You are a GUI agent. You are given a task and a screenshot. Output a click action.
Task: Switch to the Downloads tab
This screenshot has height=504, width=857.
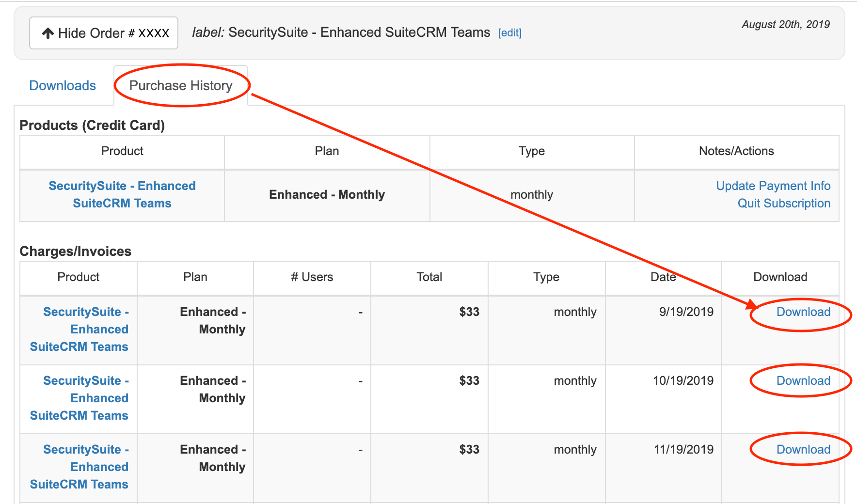click(x=63, y=86)
